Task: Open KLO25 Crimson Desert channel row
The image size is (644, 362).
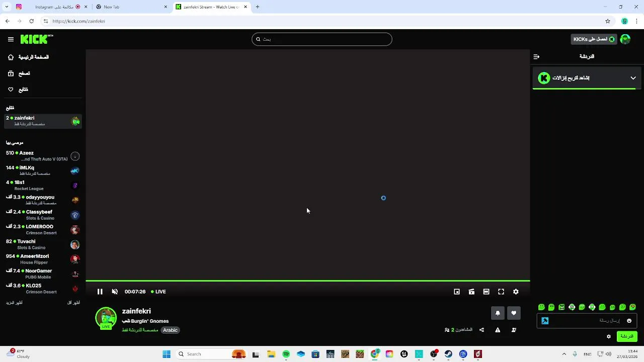Action: [x=43, y=289]
